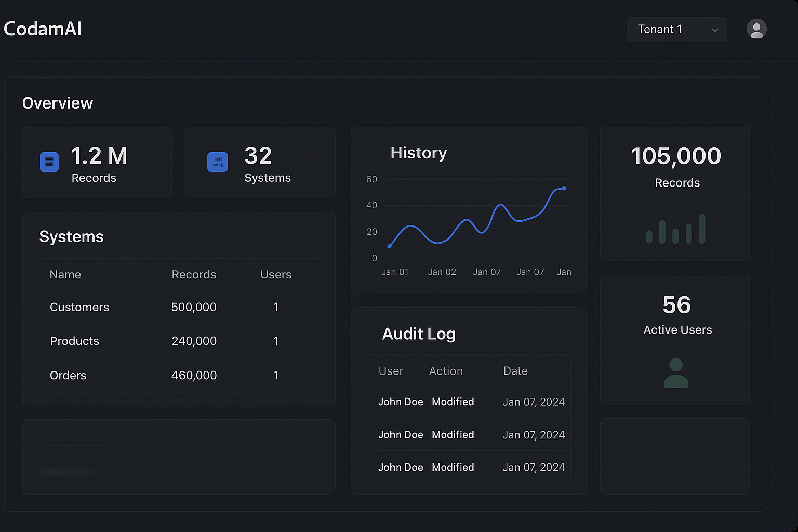Click the Systems table heading
The height and width of the screenshot is (532, 798).
[72, 236]
